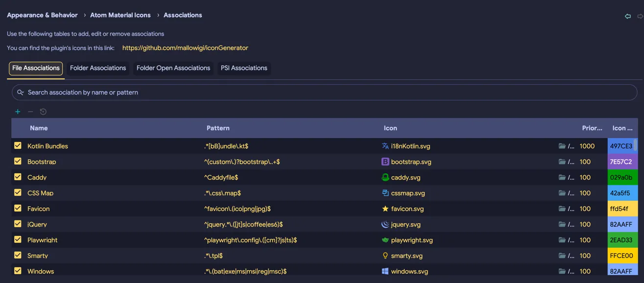Click the 7E57C2 purple swatch
Image resolution: width=644 pixels, height=283 pixels.
point(622,162)
